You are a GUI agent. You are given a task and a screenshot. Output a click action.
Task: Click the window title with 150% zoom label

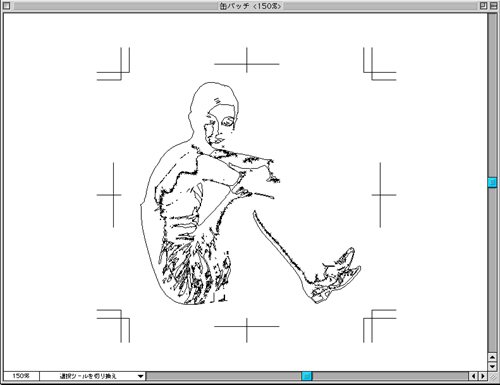250,6
